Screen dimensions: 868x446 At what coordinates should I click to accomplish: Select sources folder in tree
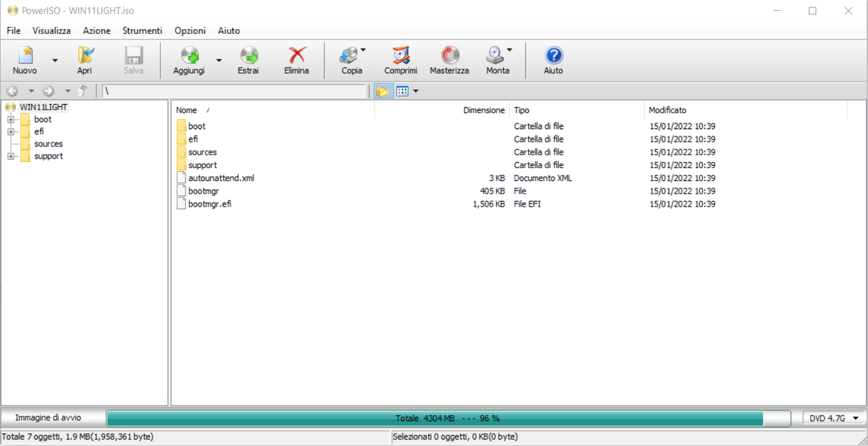point(48,144)
